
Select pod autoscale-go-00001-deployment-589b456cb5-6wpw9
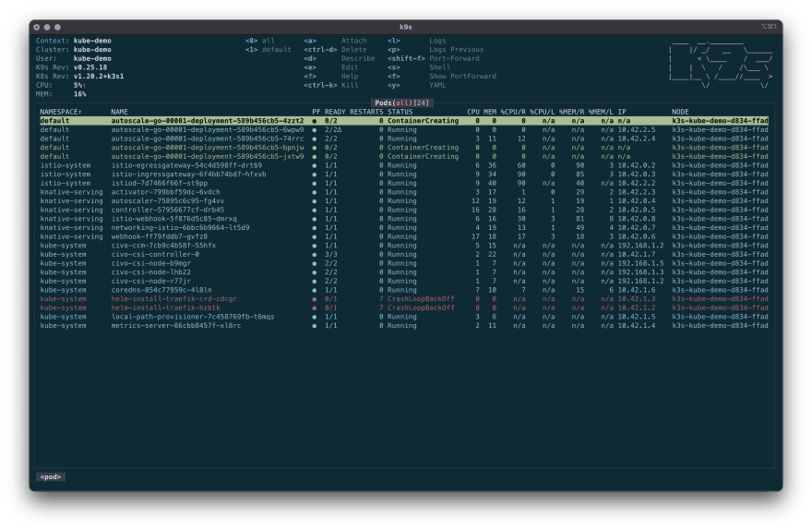click(404, 129)
